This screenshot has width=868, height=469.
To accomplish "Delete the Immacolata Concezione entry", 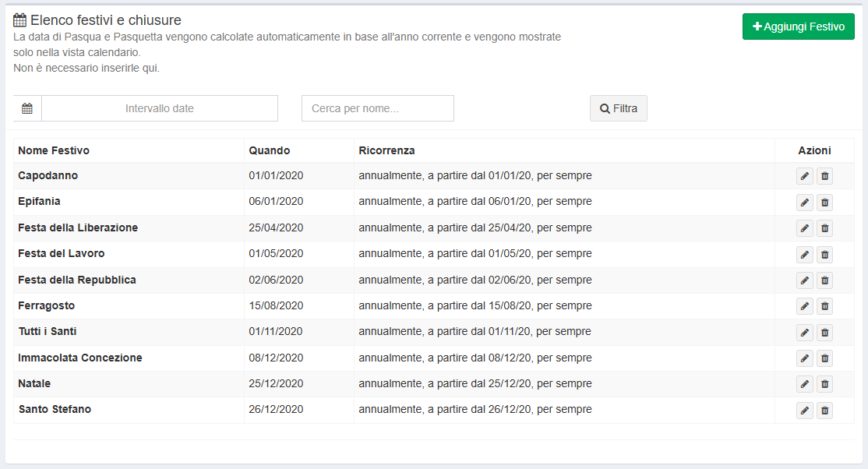I will point(825,358).
